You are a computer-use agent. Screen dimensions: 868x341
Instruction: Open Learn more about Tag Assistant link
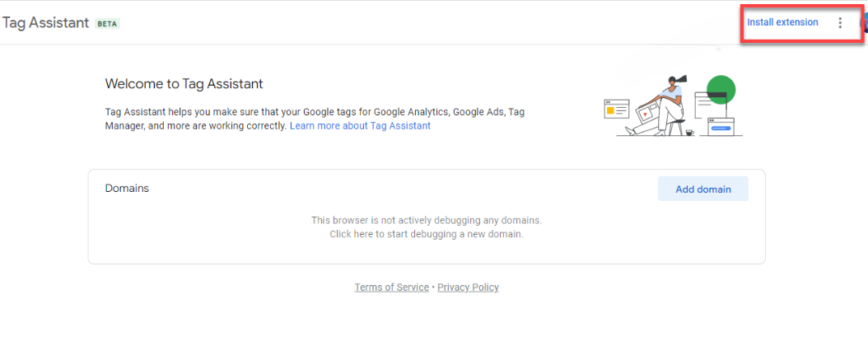coord(360,126)
